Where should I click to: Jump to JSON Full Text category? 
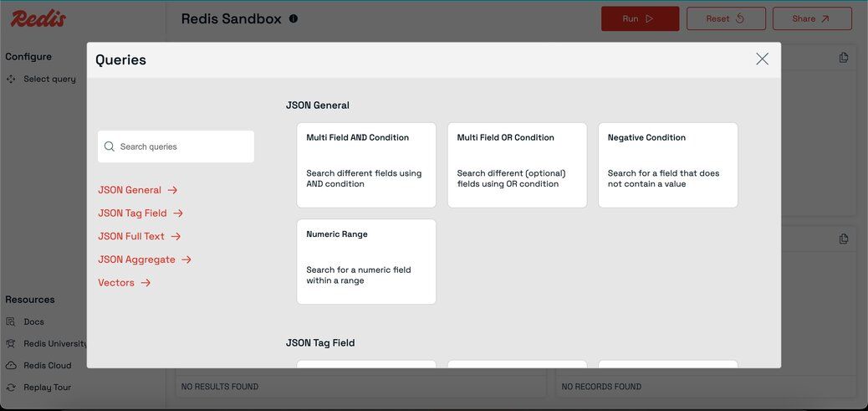point(140,237)
